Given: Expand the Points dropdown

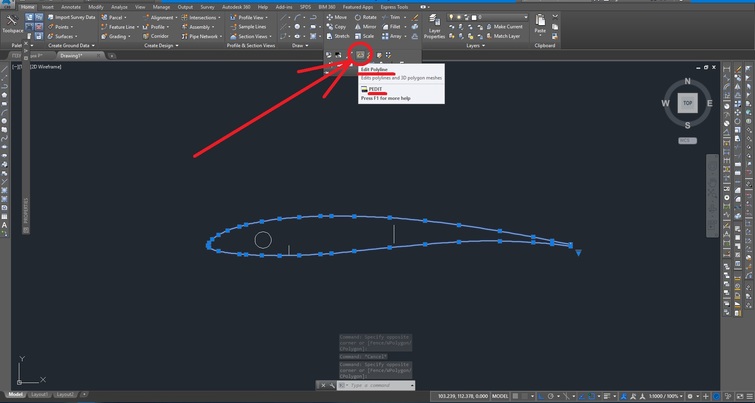Looking at the screenshot, I should (62, 26).
